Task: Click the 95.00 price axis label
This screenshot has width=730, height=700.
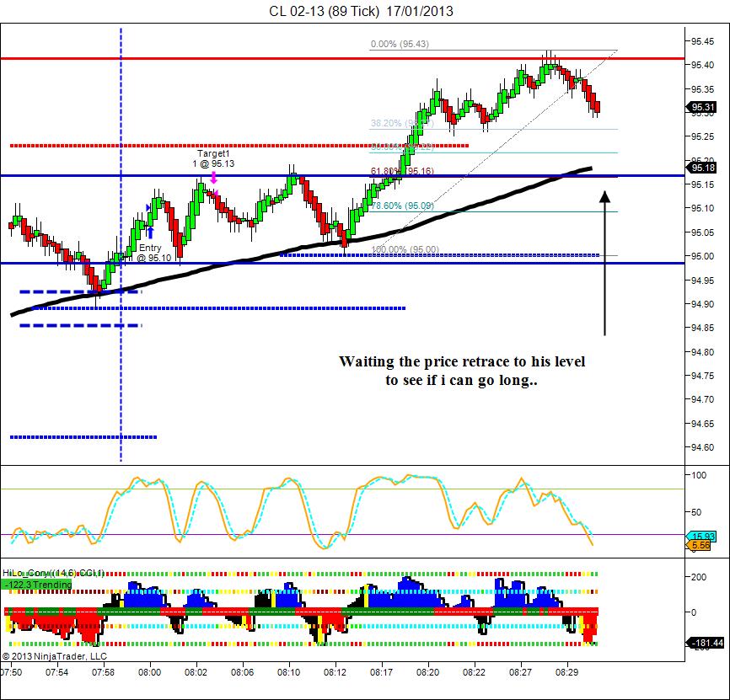Action: (x=702, y=256)
